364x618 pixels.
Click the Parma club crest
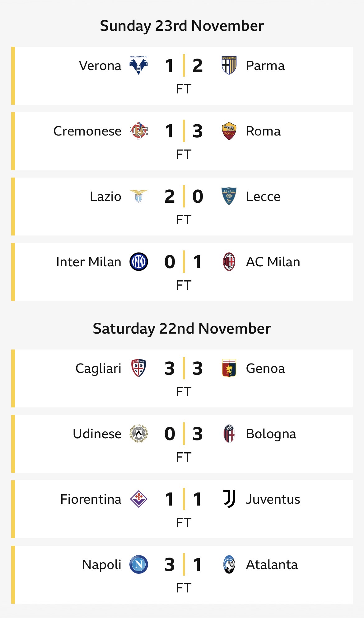coord(229,65)
